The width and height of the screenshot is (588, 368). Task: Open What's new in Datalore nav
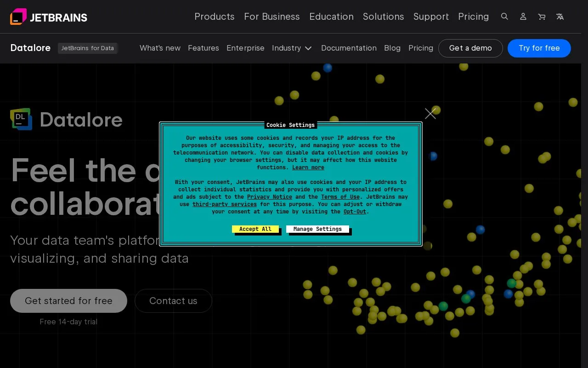(x=160, y=48)
